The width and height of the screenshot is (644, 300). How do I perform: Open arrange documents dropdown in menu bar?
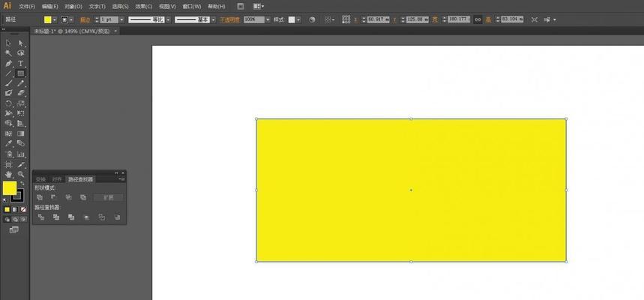point(259,6)
